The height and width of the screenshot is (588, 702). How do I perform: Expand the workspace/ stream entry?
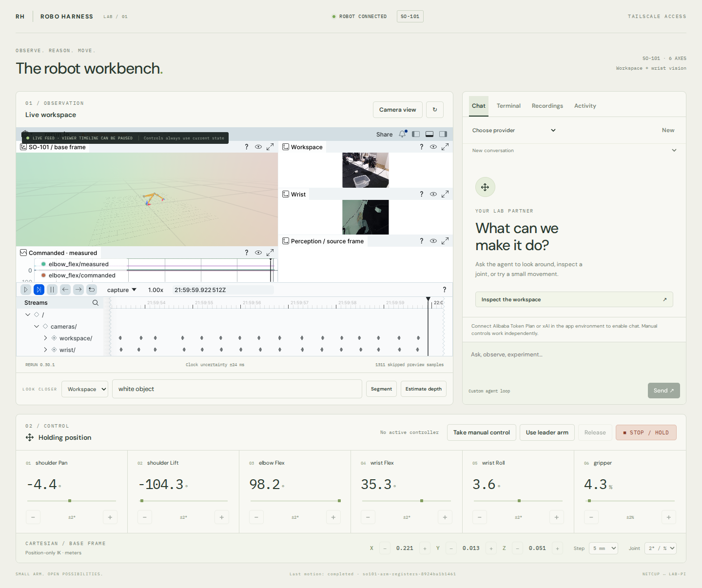[x=45, y=338]
